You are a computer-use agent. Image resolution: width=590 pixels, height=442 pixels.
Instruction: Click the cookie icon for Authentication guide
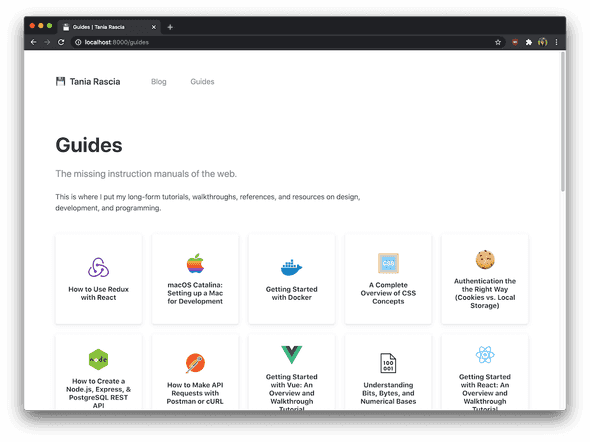485,260
